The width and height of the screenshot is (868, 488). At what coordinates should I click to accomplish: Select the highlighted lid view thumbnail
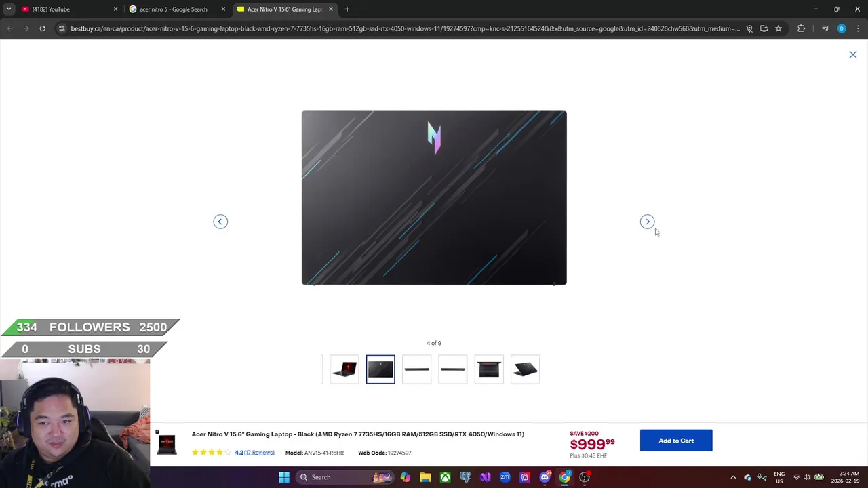point(380,369)
